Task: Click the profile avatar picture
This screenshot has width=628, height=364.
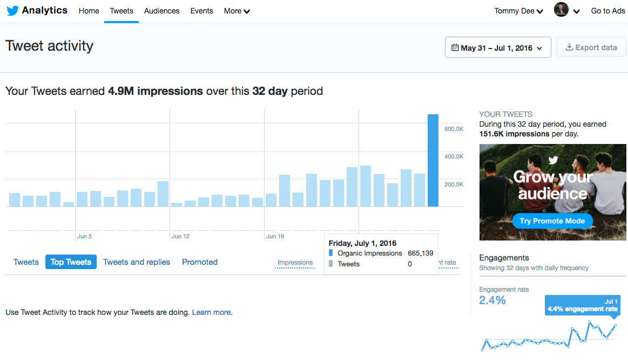Action: [x=561, y=10]
